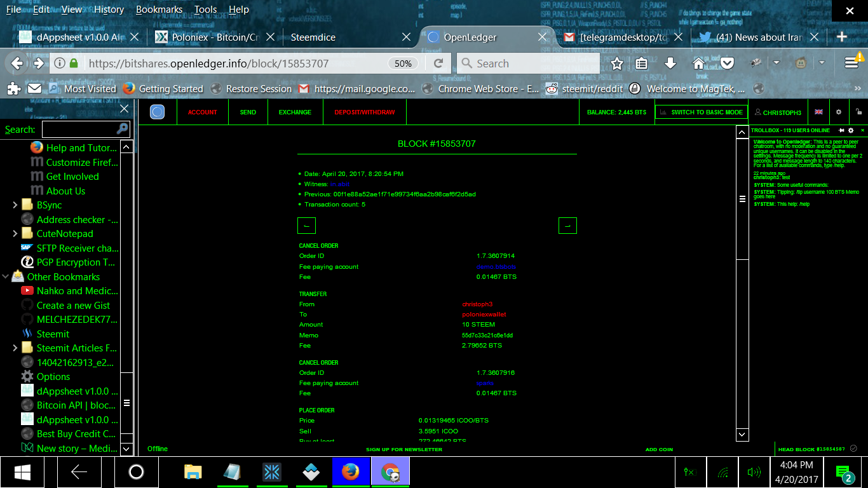Image resolution: width=868 pixels, height=488 pixels.
Task: Click the Pocket toolbar icon
Action: pos(727,63)
